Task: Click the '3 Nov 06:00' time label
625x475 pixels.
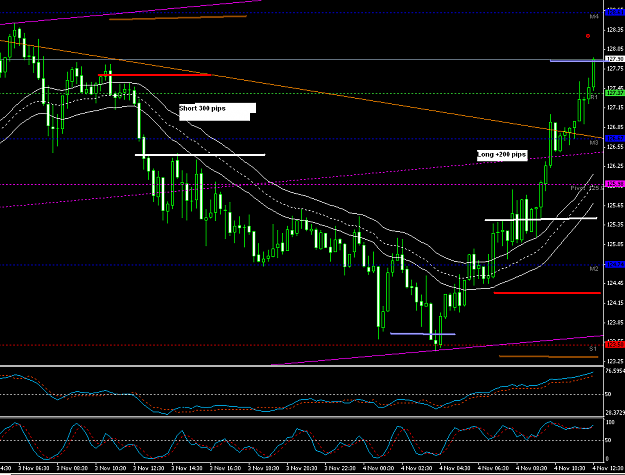Action: tap(34, 468)
